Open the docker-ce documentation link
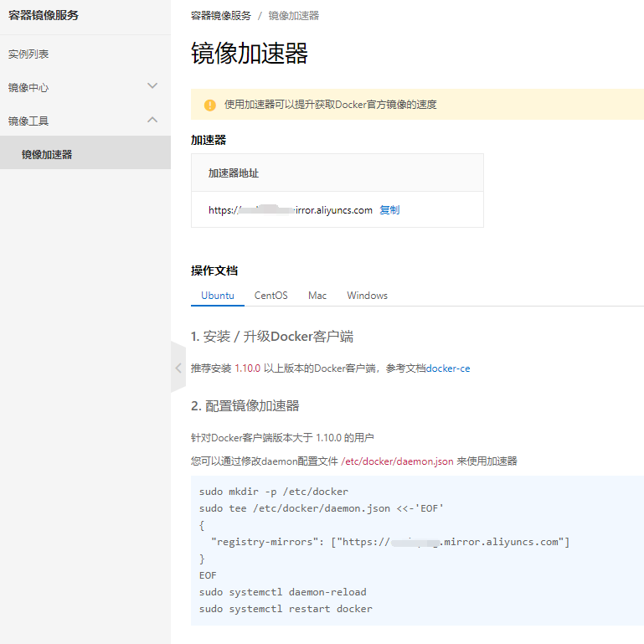 [454, 368]
